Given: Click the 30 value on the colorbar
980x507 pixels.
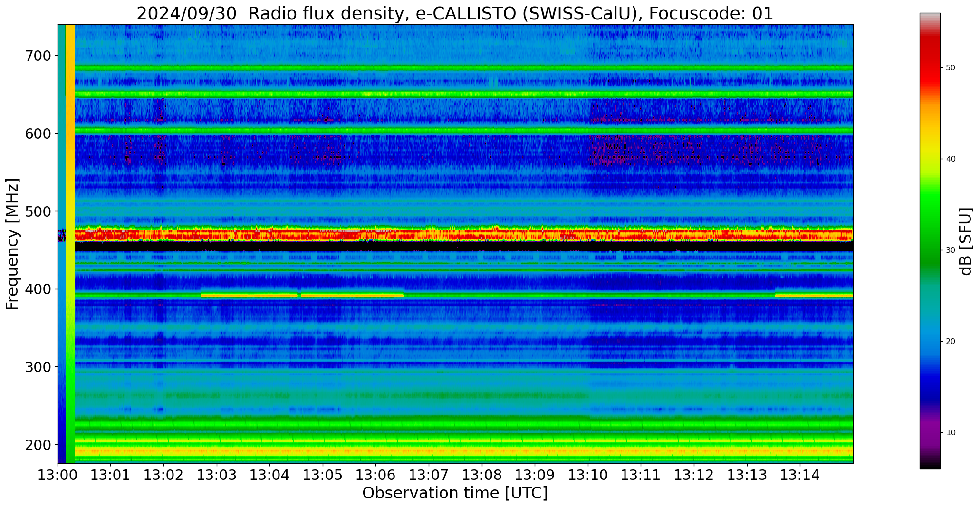Looking at the screenshot, I should pos(951,250).
